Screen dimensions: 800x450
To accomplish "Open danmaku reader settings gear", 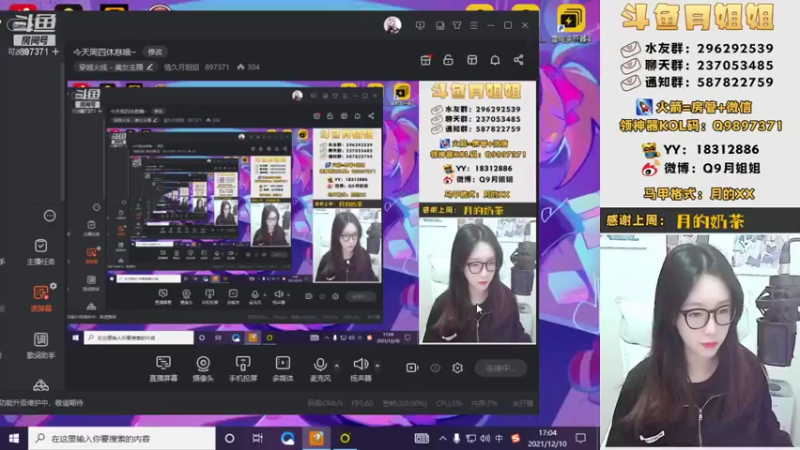I will point(54,286).
